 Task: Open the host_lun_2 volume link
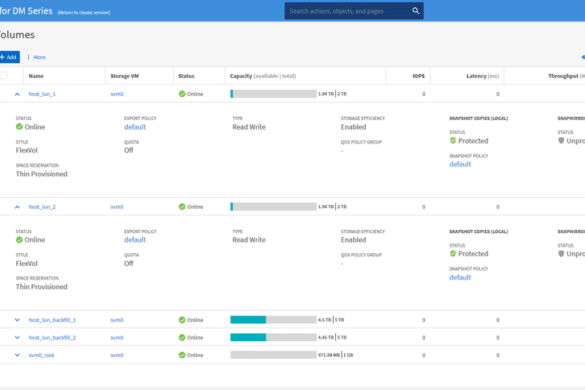pos(42,207)
